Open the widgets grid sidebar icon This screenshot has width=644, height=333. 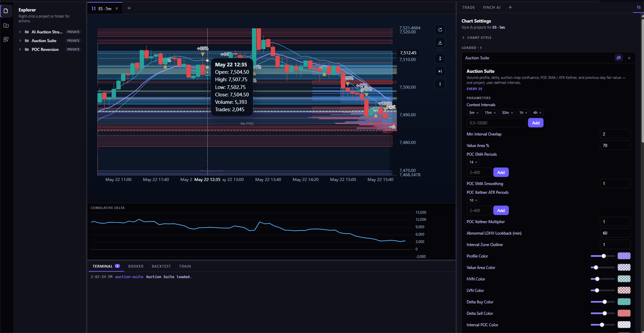click(6, 39)
